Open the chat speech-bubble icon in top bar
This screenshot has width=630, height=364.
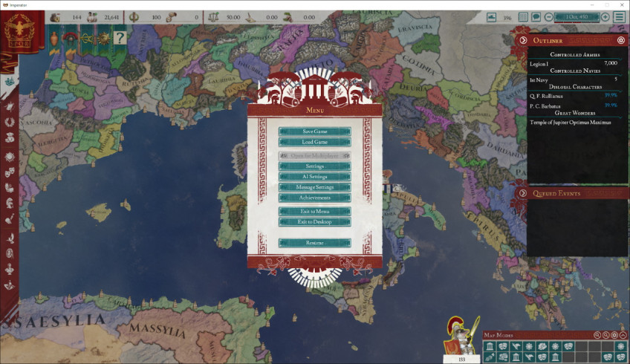[536, 17]
